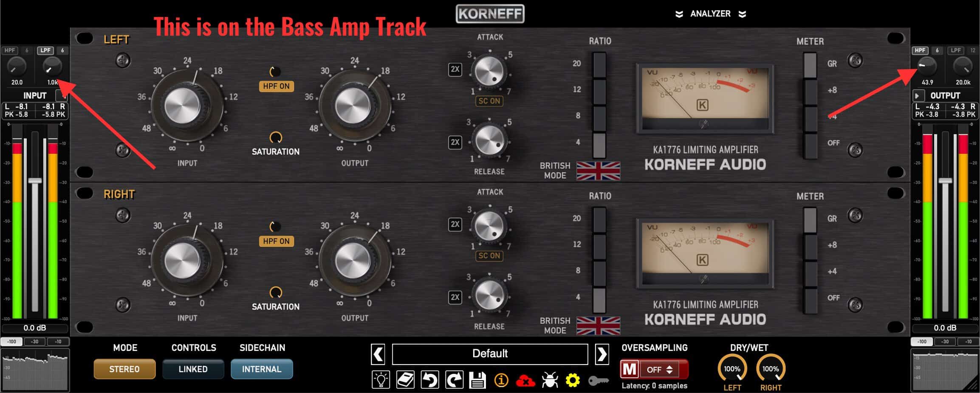Click the redo arrow icon
Viewport: 980px width, 393px height.
454,379
